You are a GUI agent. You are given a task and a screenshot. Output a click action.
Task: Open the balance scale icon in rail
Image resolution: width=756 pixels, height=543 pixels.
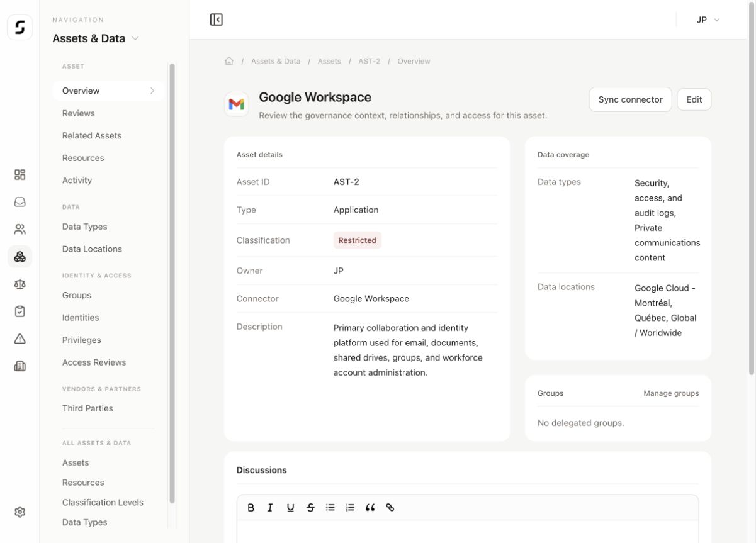point(20,284)
